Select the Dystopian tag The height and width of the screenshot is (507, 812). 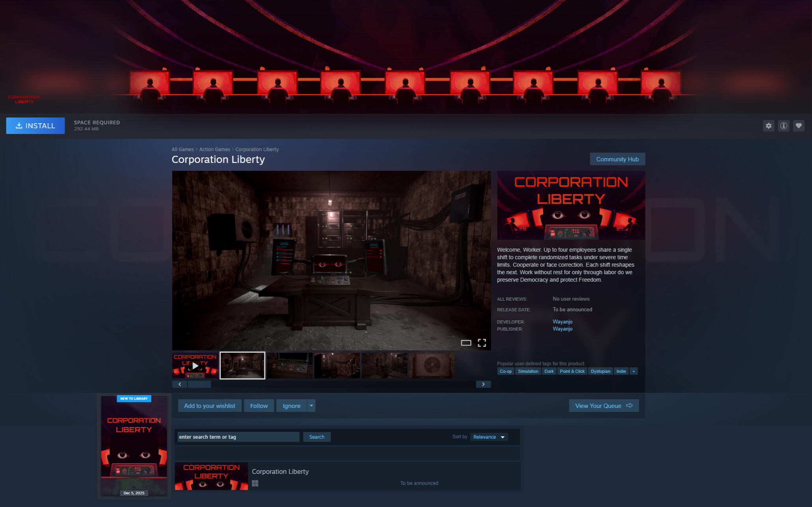600,371
